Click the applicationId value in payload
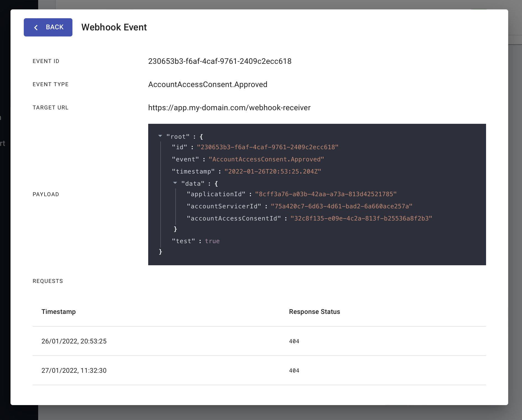The width and height of the screenshot is (522, 420). click(x=326, y=194)
